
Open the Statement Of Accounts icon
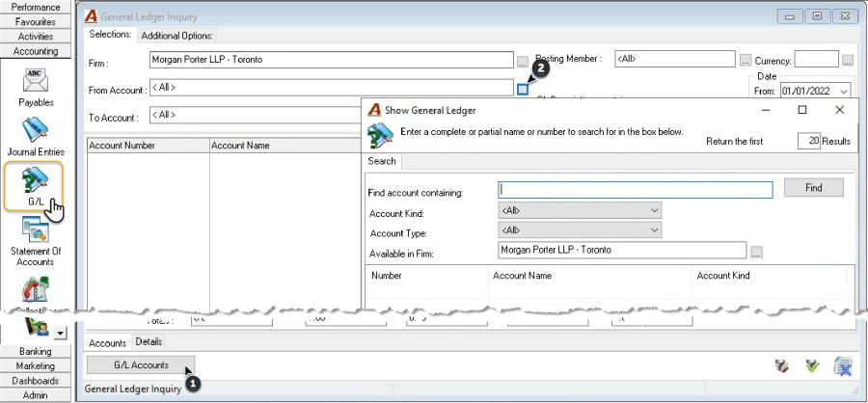36,229
